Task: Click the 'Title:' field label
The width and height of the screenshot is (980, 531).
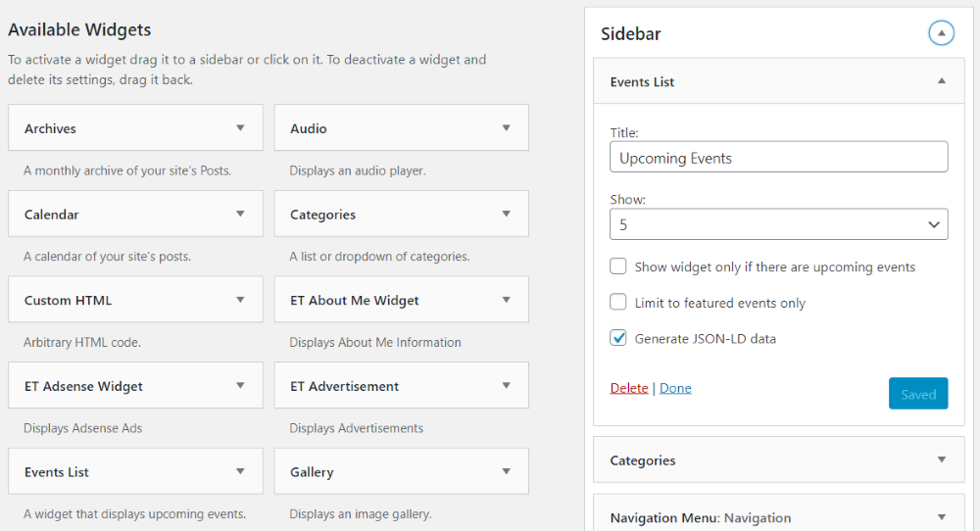Action: tap(624, 132)
